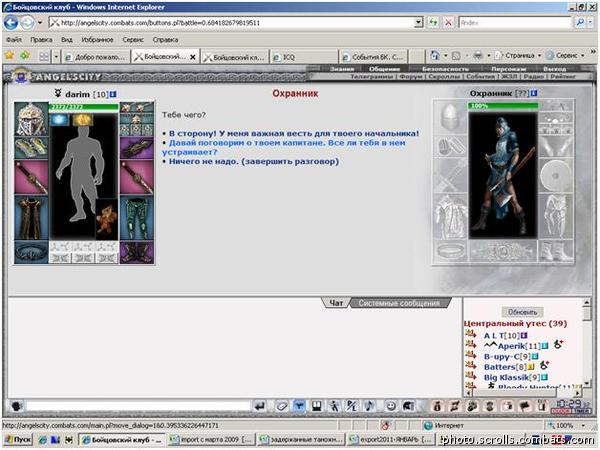Switch to the ICQ browser tab
600x450 pixels.
point(304,57)
